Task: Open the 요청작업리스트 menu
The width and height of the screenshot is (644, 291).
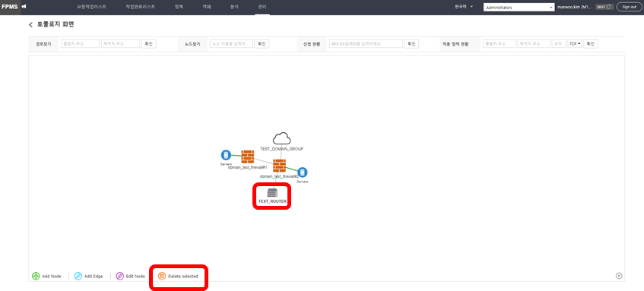Action: click(x=91, y=7)
